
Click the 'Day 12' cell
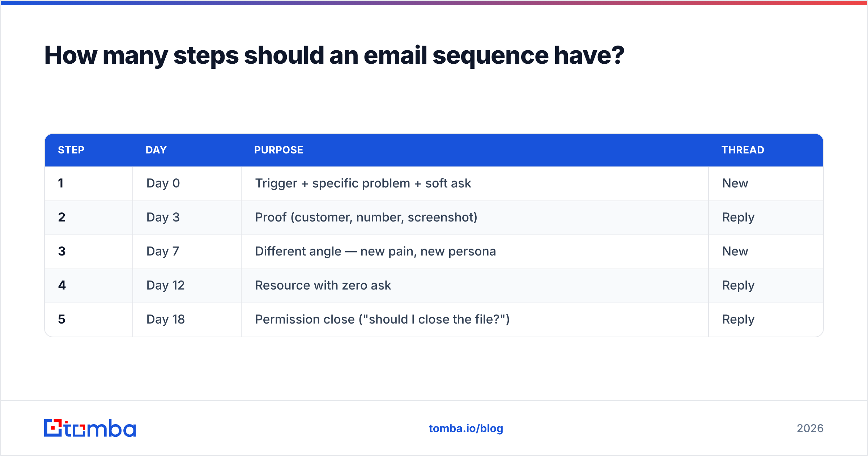[187, 286]
